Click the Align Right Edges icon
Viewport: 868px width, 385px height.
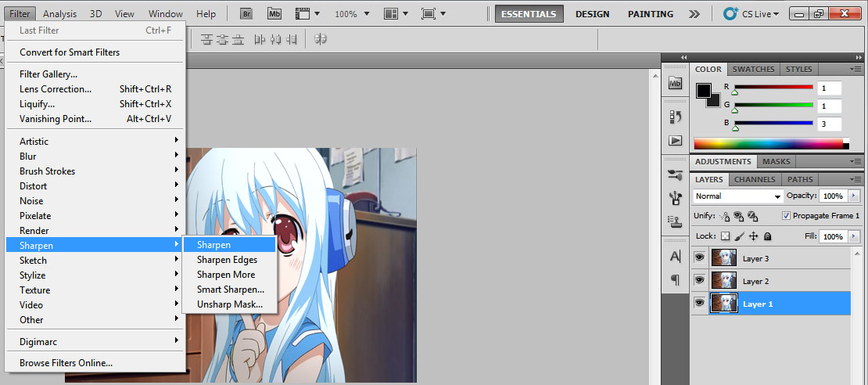(x=291, y=39)
